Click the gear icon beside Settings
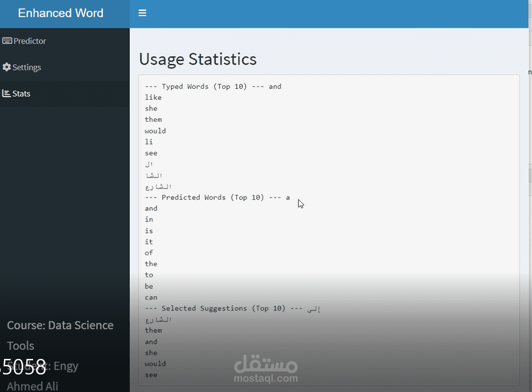Screen dimensions: 532x392 pos(7,67)
